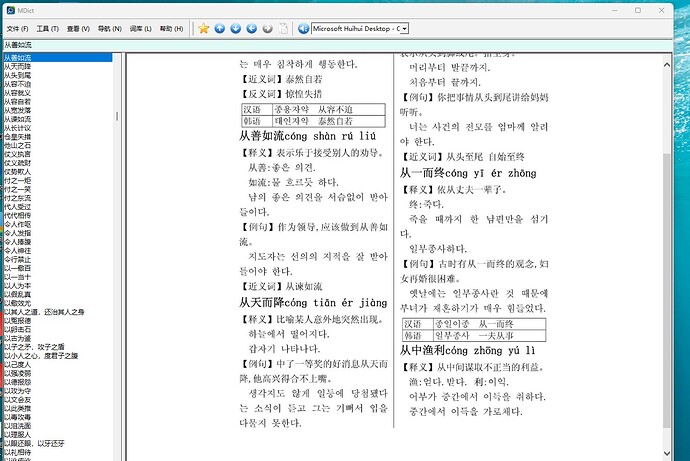Image resolution: width=690 pixels, height=461 pixels.
Task: Select 令人捧腹 in the word list
Action: [18, 242]
